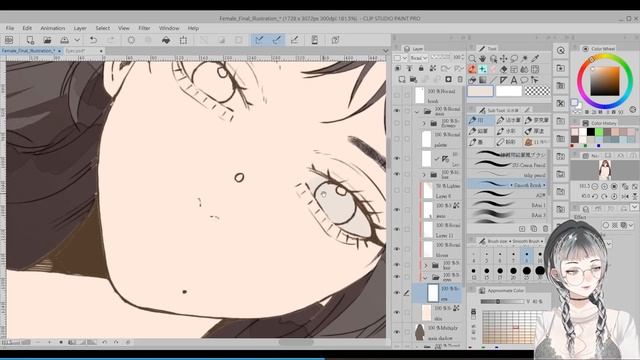
Task: Create a new raster layer
Action: tap(402, 79)
